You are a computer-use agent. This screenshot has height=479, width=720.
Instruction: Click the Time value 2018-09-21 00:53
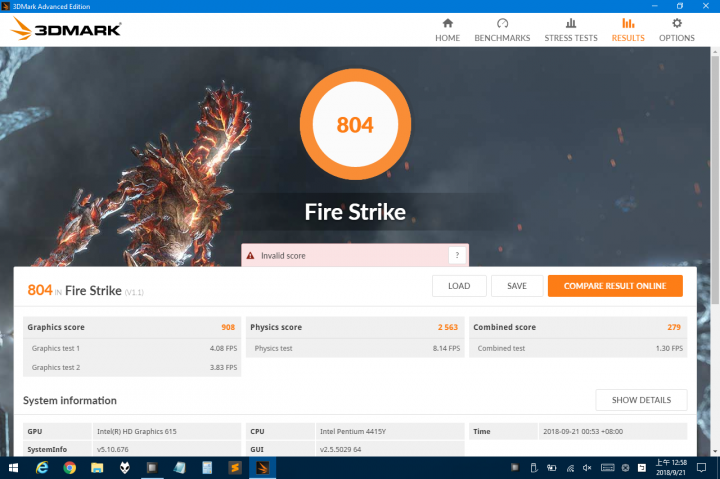(583, 431)
